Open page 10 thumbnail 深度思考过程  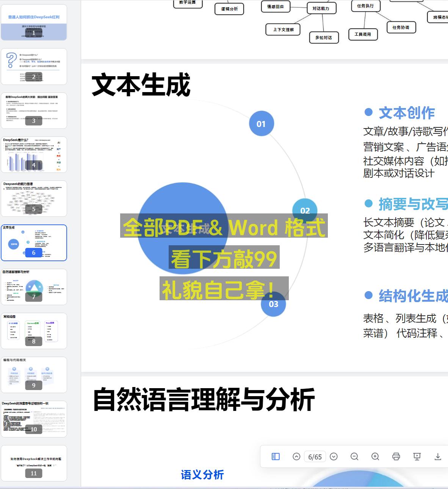[x=34, y=419]
